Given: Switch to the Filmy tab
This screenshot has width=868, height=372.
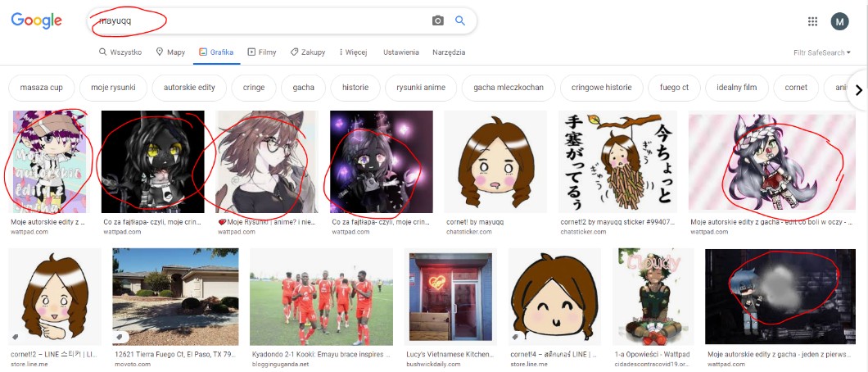Looking at the screenshot, I should (x=262, y=52).
